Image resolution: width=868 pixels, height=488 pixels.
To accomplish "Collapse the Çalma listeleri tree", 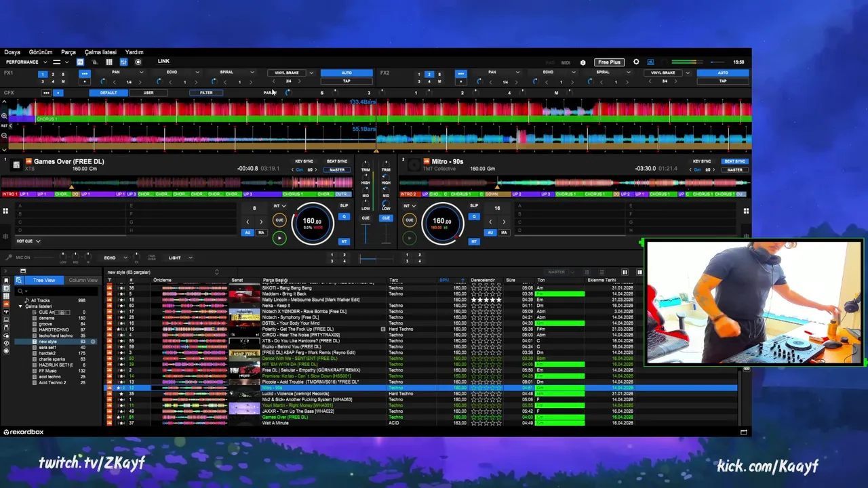I will (20, 306).
